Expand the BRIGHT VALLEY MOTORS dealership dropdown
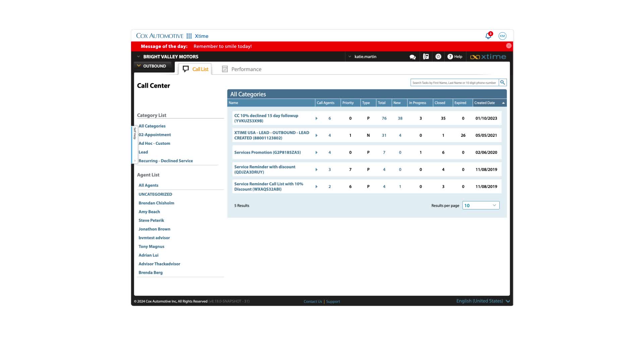The width and height of the screenshot is (644, 362). tap(138, 56)
